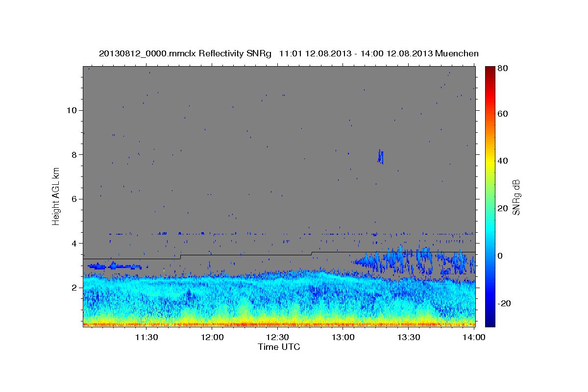This screenshot has width=588, height=392.
Task: Click the colorbar value -20
Action: [x=504, y=303]
